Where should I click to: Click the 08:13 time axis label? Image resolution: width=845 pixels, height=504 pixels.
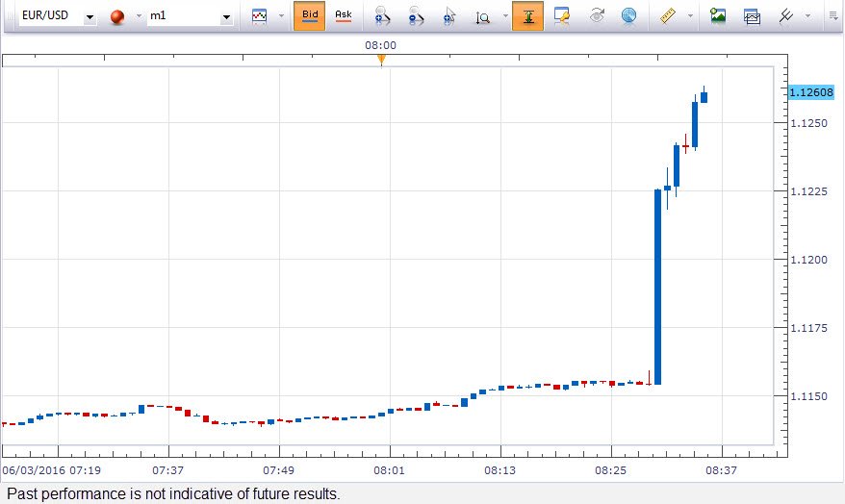[x=500, y=470]
